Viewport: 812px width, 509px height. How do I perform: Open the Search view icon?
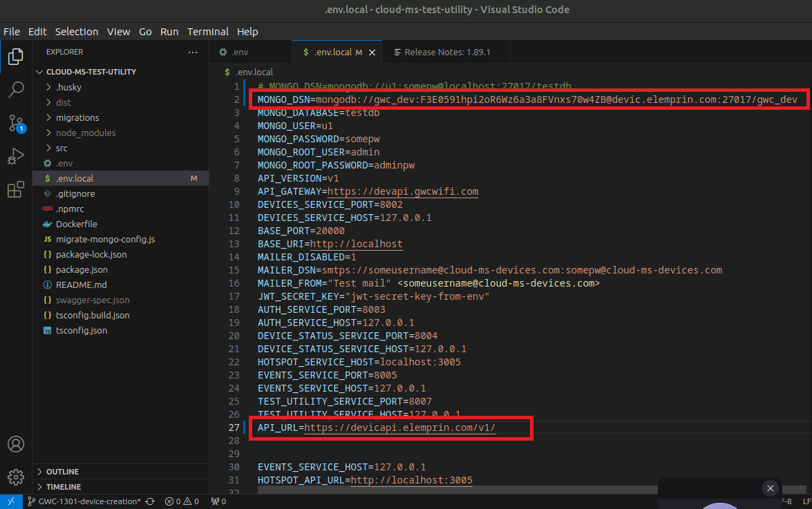[x=15, y=90]
